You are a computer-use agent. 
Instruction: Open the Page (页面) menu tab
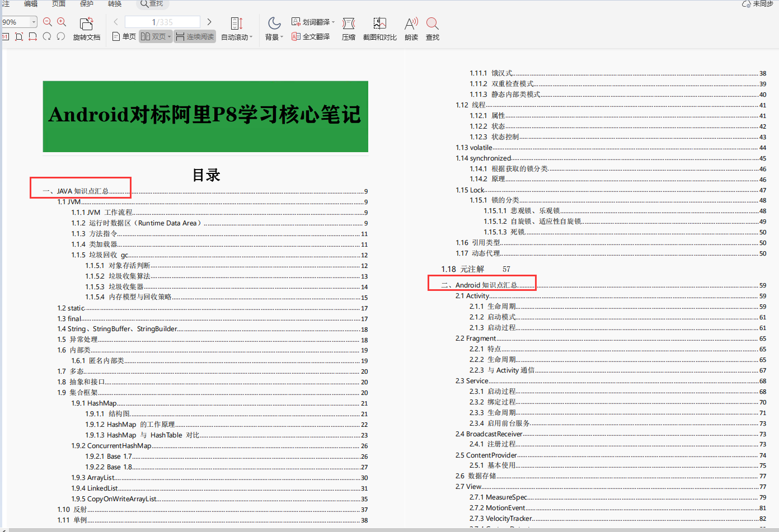click(x=58, y=4)
